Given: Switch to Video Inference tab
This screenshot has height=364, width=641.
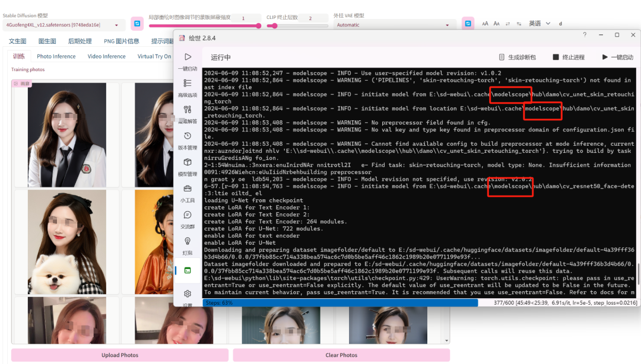Looking at the screenshot, I should click(106, 56).
